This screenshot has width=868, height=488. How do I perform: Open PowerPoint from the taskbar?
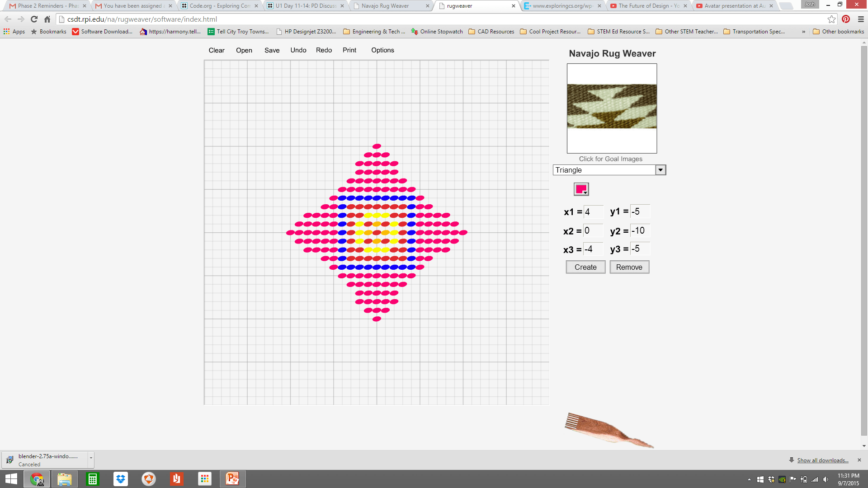(x=232, y=479)
